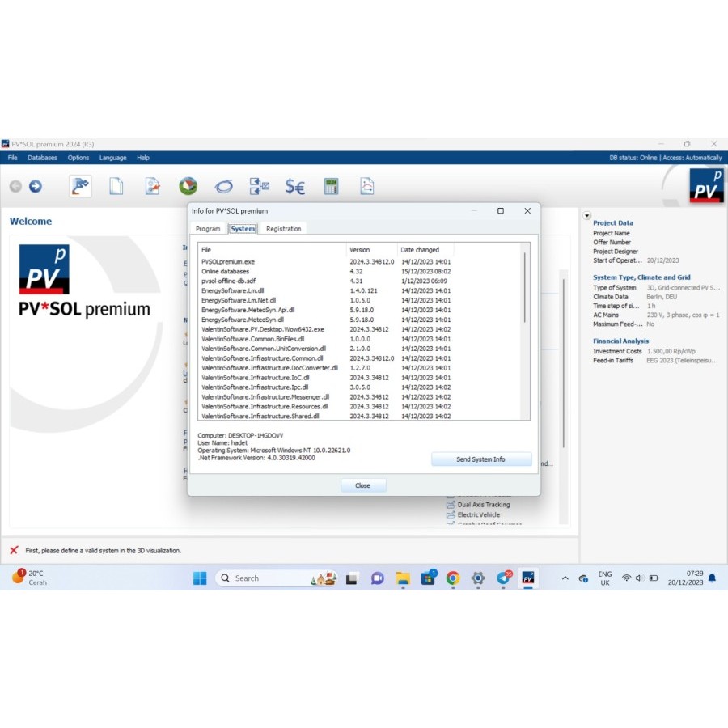Screen dimensions: 728x728
Task: Open System Type, Climate and Grid heading
Action: [641, 277]
